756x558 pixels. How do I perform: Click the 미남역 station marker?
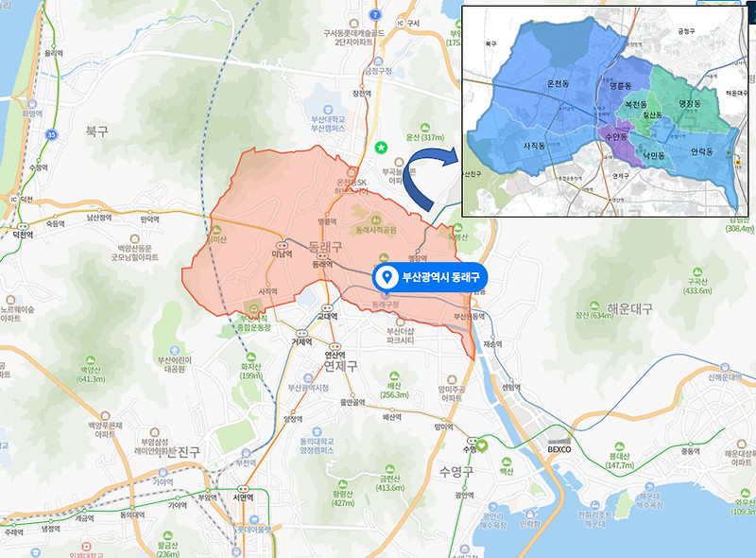point(282,246)
